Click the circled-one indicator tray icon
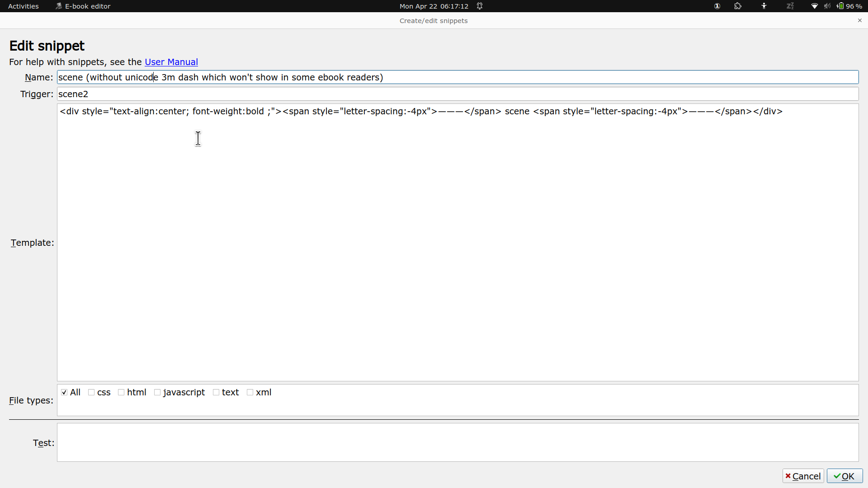The height and width of the screenshot is (488, 868). point(717,6)
